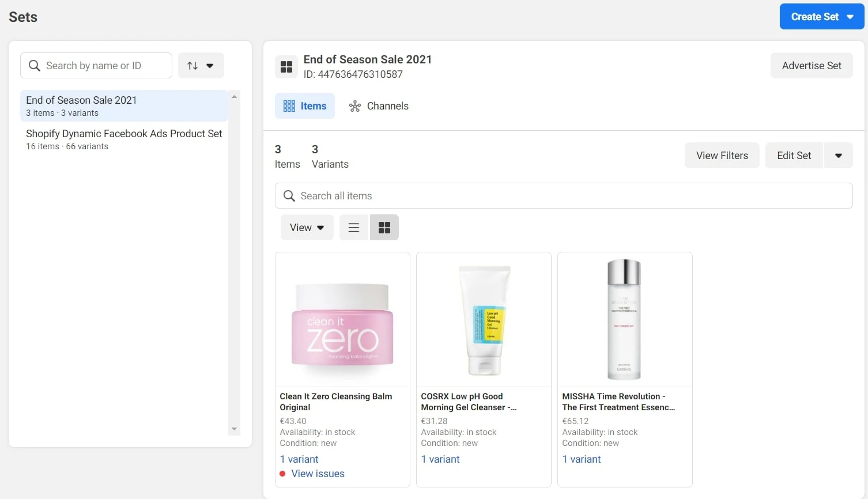
Task: Switch to list view layout
Action: tap(353, 228)
